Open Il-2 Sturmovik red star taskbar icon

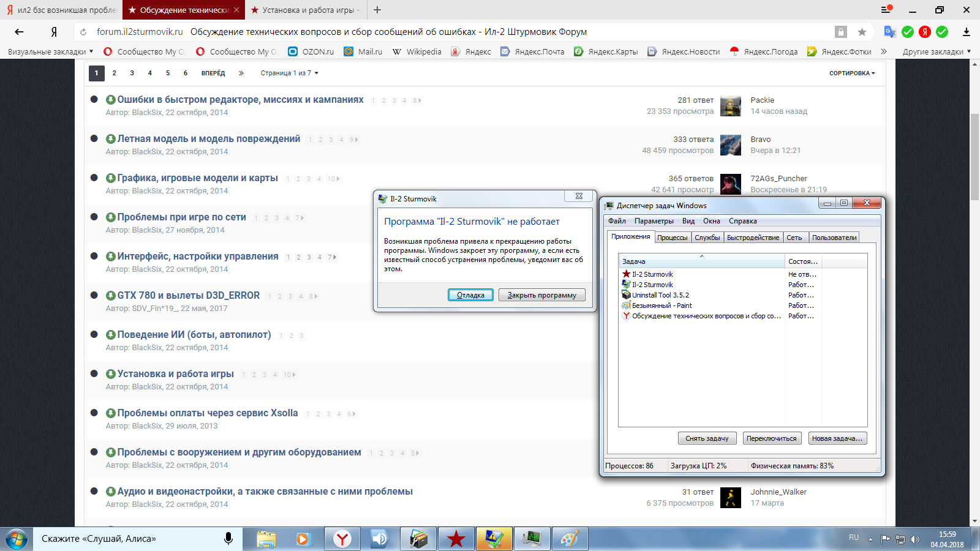456,539
